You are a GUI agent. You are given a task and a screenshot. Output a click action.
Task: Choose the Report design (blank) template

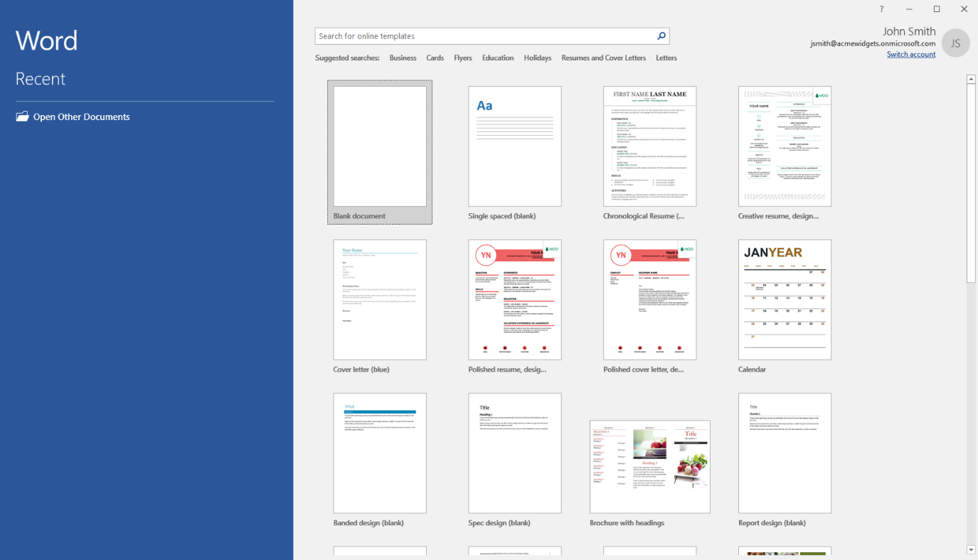[x=785, y=459]
